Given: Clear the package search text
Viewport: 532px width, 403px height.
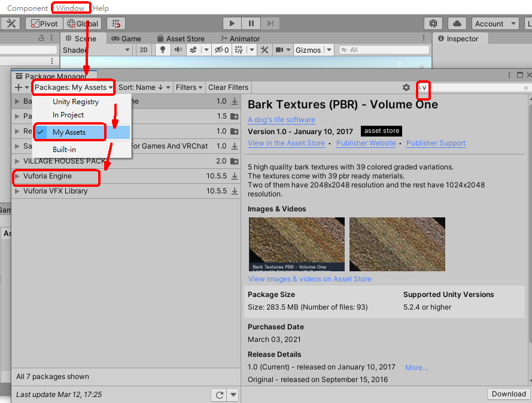Looking at the screenshot, I should [x=525, y=88].
